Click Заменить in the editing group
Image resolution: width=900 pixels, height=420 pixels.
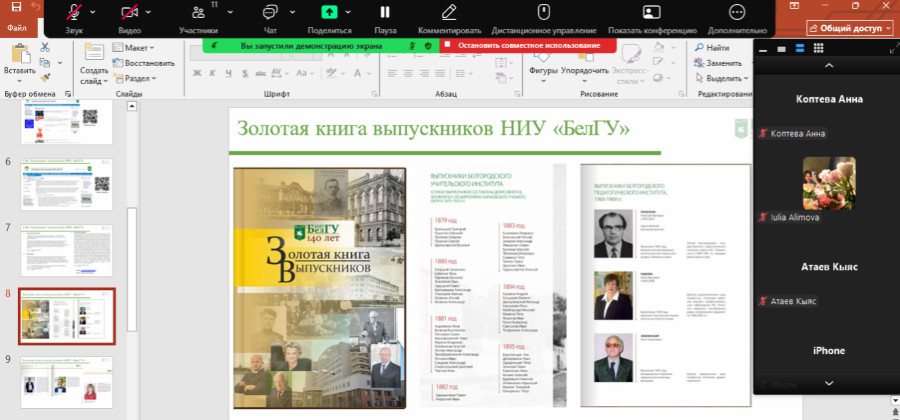(x=718, y=63)
